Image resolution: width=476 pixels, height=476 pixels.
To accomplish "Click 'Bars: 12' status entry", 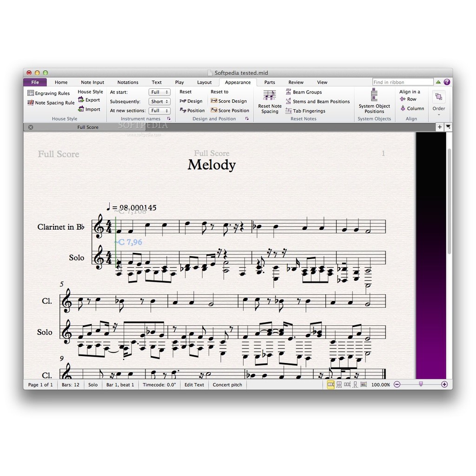I will 71,384.
